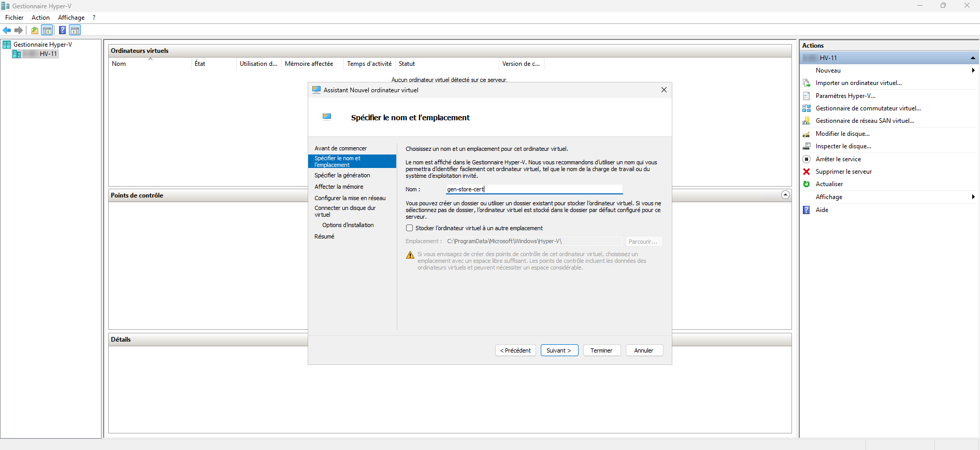Image resolution: width=980 pixels, height=450 pixels.
Task: Click the Arrêter le service icon
Action: [806, 159]
